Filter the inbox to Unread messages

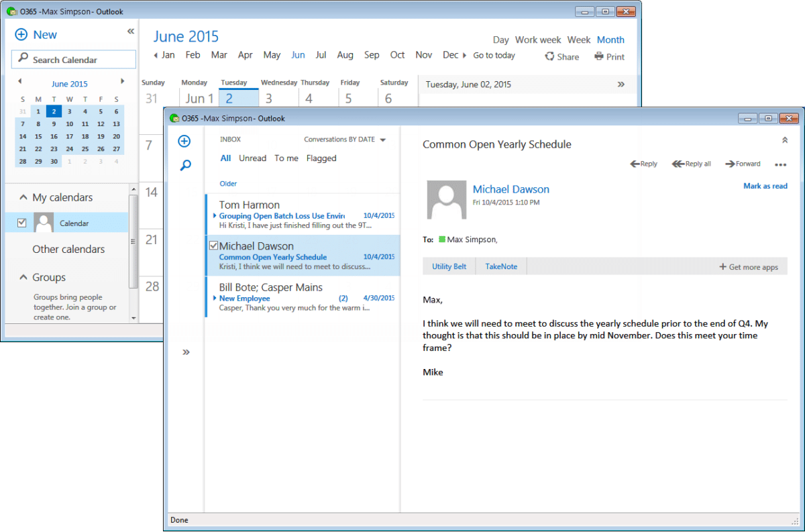point(252,158)
